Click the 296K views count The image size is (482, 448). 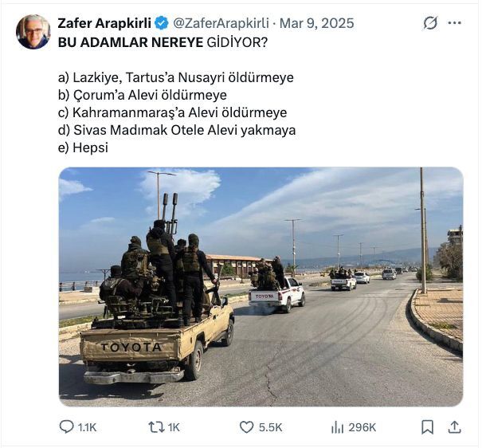362,427
